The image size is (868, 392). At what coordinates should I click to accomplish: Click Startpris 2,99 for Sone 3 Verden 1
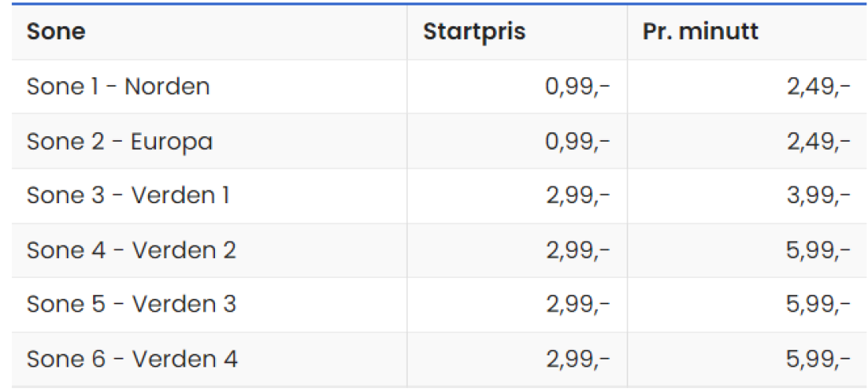click(x=577, y=196)
